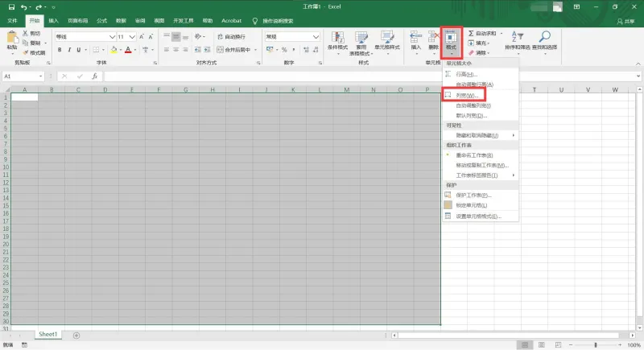Open the number format dropdown (常规)
The width and height of the screenshot is (644, 350).
(316, 37)
